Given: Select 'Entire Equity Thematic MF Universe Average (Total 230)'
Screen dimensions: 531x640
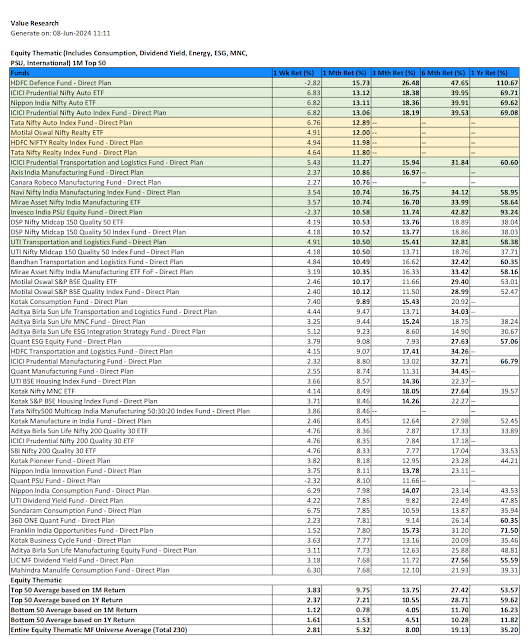Looking at the screenshot, I should tap(99, 630).
